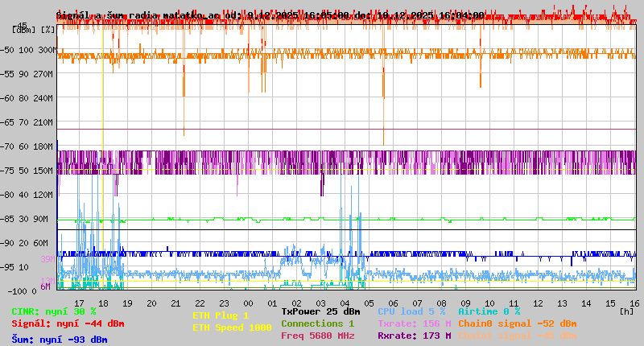Click hour label '13' on time axis

pyautogui.click(x=562, y=303)
